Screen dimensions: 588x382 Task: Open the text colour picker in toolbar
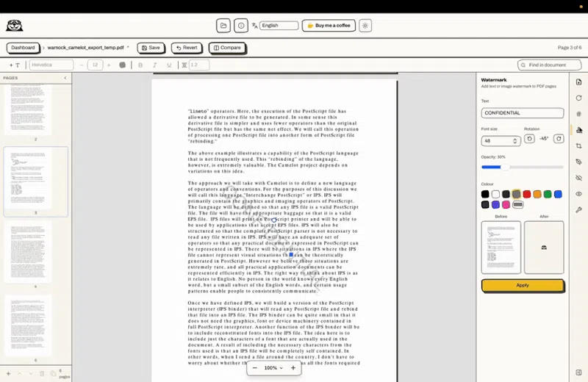click(122, 65)
